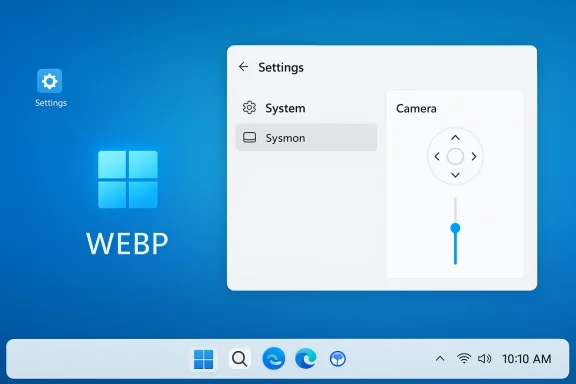
Task: Open the Windows Start menu
Action: click(x=203, y=359)
